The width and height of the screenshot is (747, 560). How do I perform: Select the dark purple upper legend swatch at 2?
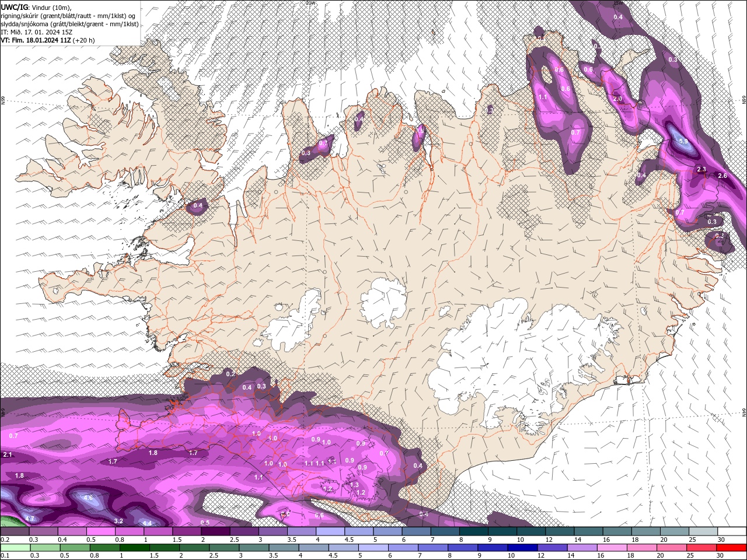click(x=215, y=531)
